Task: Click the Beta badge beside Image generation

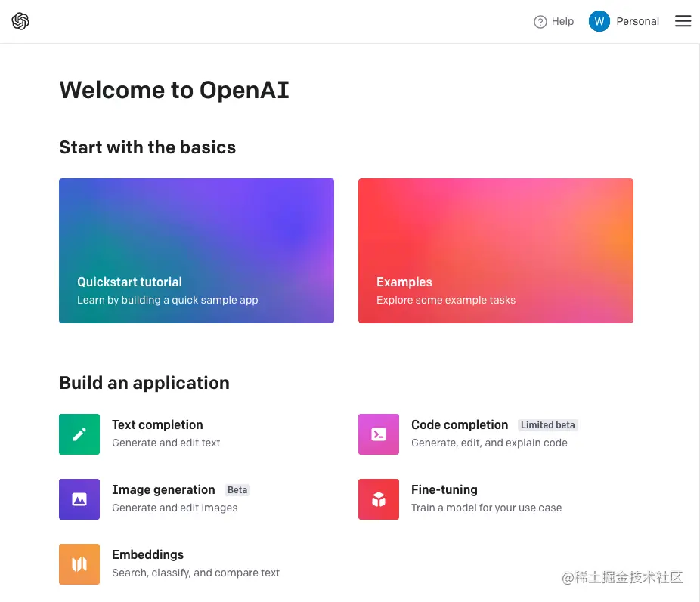Action: point(237,490)
